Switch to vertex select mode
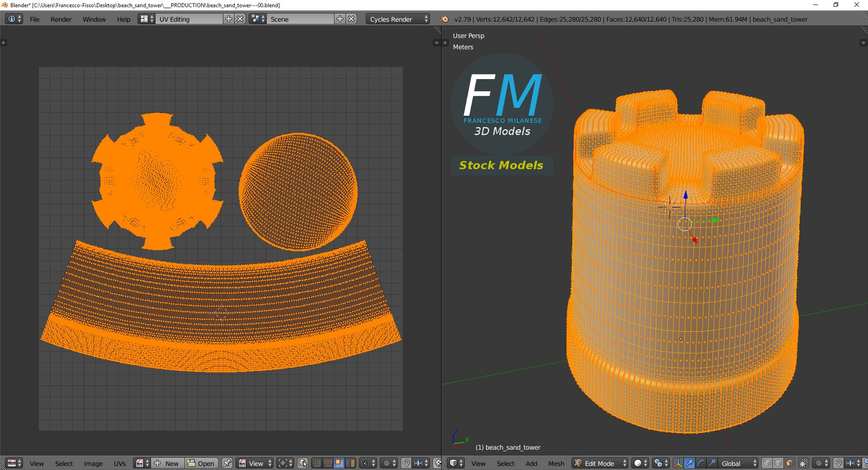This screenshot has width=868, height=470. pyautogui.click(x=767, y=463)
